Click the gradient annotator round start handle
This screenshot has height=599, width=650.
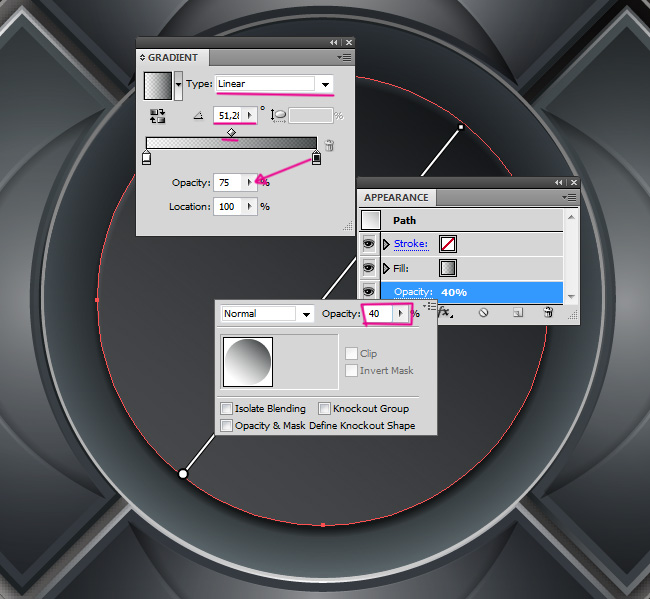tap(183, 474)
